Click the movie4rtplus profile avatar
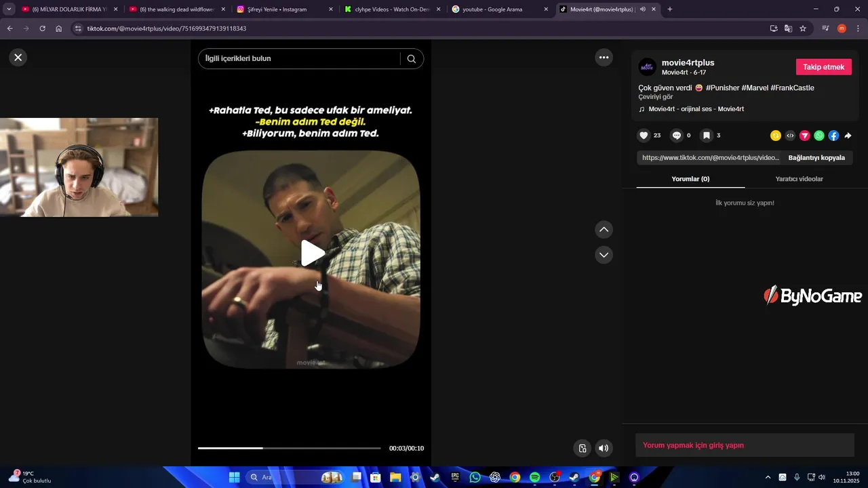 pyautogui.click(x=647, y=67)
